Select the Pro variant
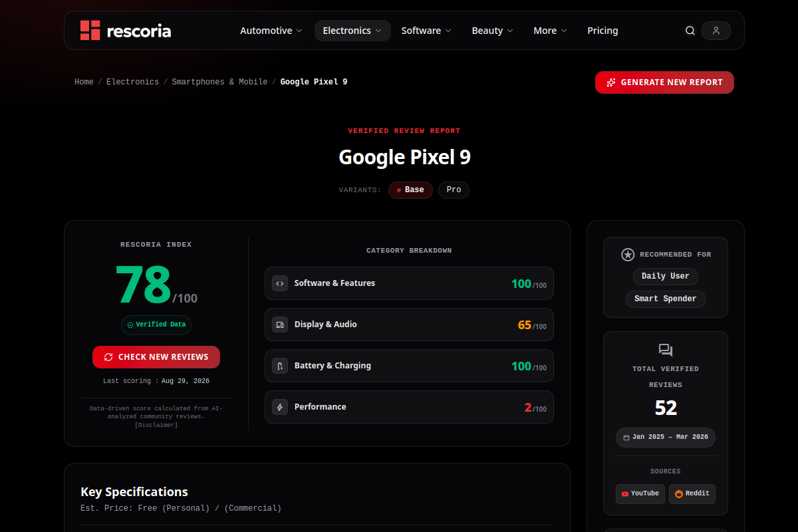Image resolution: width=798 pixels, height=532 pixels. pyautogui.click(x=454, y=190)
